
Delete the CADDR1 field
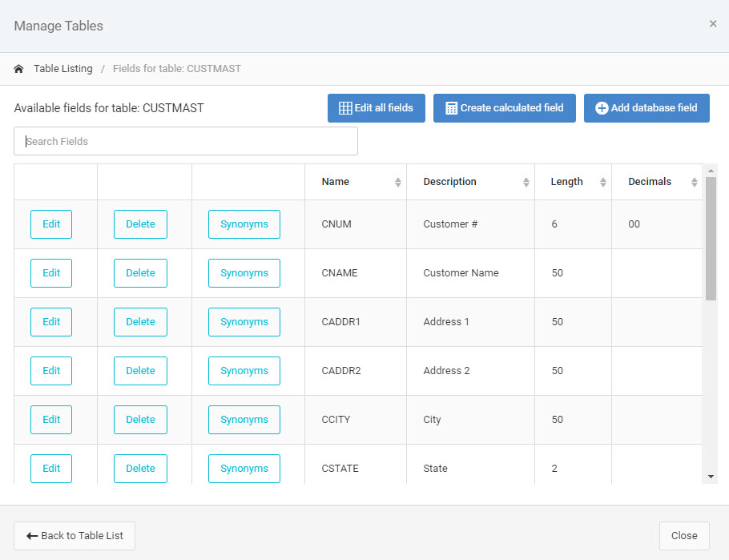pos(140,322)
